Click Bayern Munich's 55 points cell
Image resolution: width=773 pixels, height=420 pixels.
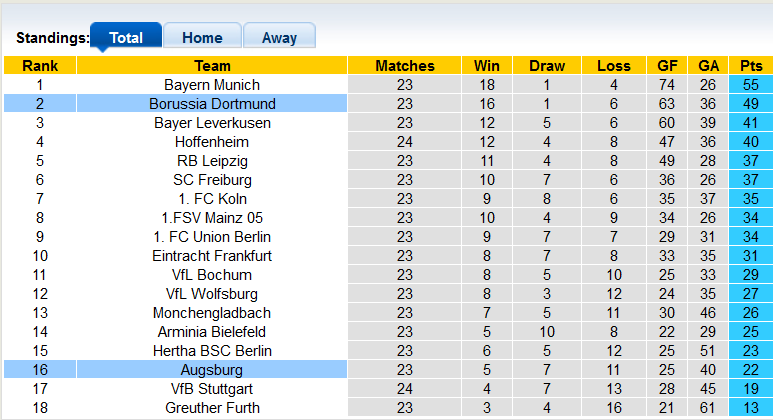pyautogui.click(x=751, y=85)
